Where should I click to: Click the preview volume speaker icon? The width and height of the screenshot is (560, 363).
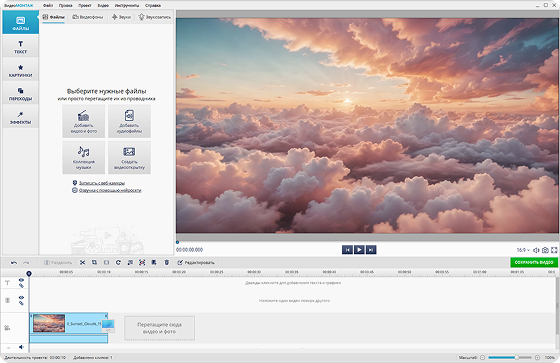pyautogui.click(x=536, y=250)
